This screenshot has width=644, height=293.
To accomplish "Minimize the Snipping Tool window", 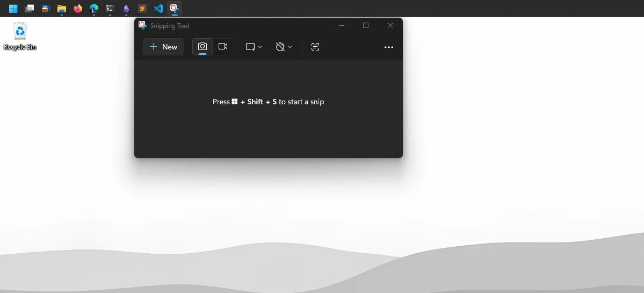I will [341, 25].
